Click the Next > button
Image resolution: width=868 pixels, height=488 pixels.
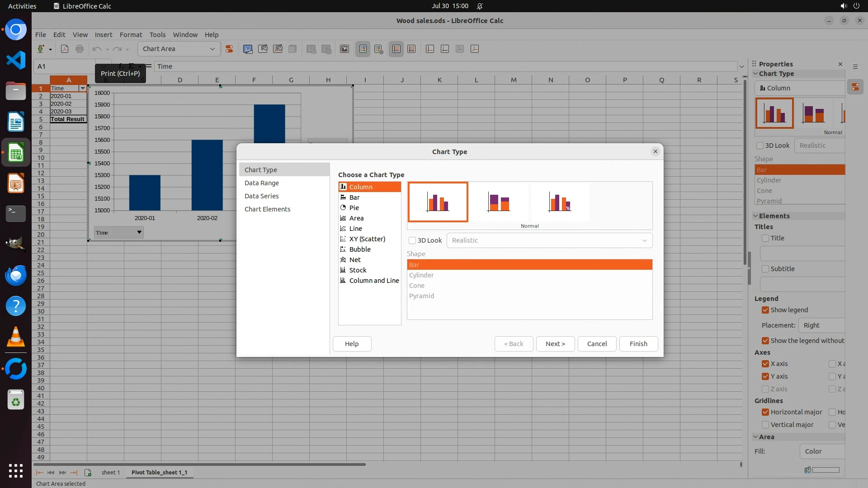click(x=555, y=344)
